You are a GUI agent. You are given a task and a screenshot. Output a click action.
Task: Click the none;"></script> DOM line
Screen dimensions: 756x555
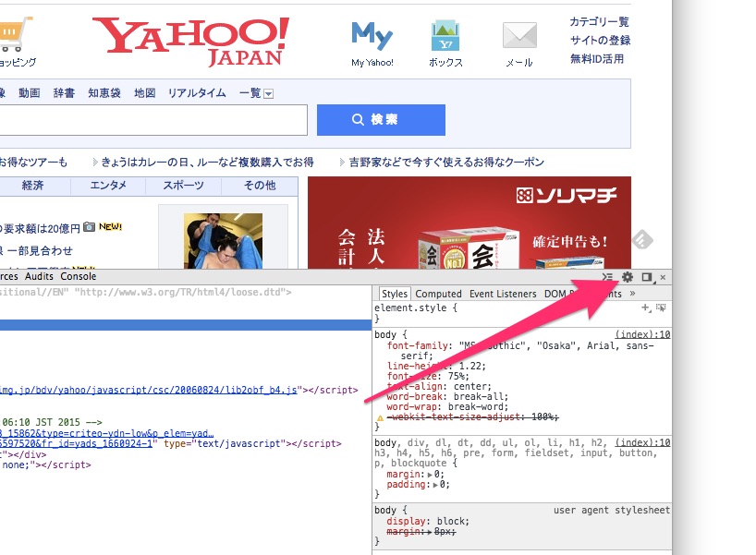coord(46,465)
